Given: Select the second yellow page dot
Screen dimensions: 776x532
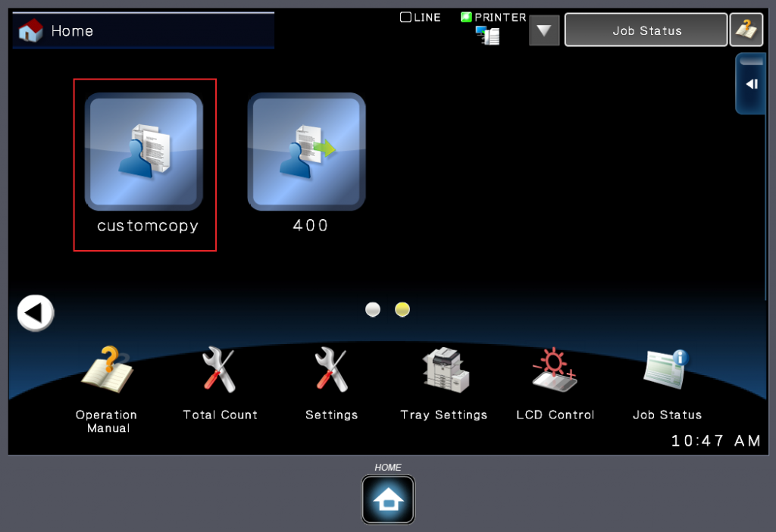Looking at the screenshot, I should coord(402,309).
